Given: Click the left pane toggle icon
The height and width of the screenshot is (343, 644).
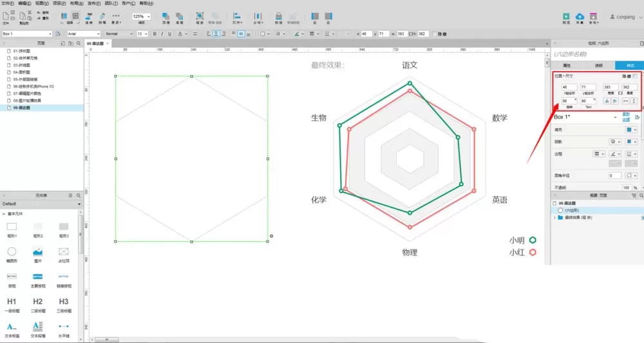Looking at the screenshot, I should [315, 16].
